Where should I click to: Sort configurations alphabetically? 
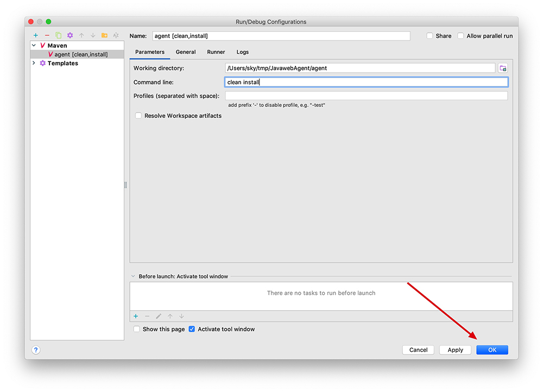pos(116,35)
